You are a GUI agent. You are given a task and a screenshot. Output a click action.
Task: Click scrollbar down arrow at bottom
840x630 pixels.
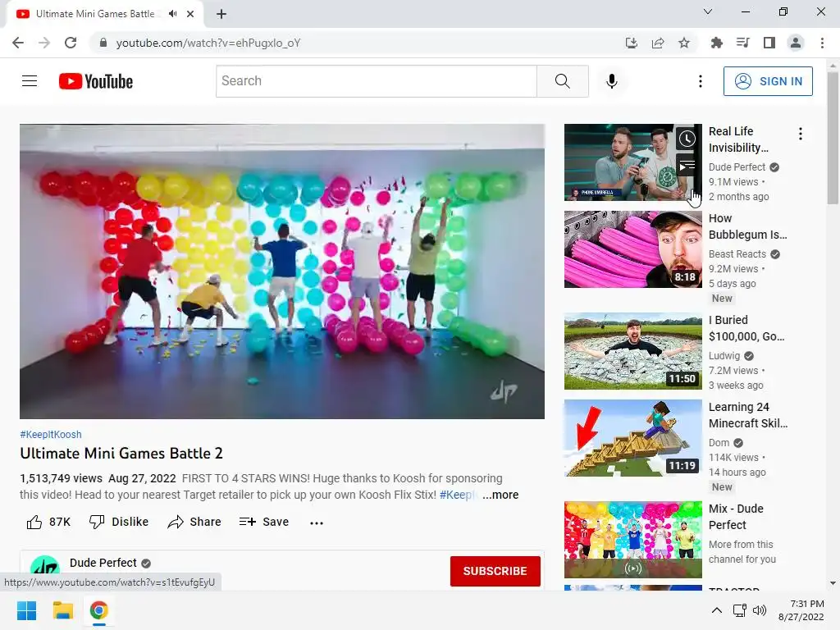[x=833, y=583]
